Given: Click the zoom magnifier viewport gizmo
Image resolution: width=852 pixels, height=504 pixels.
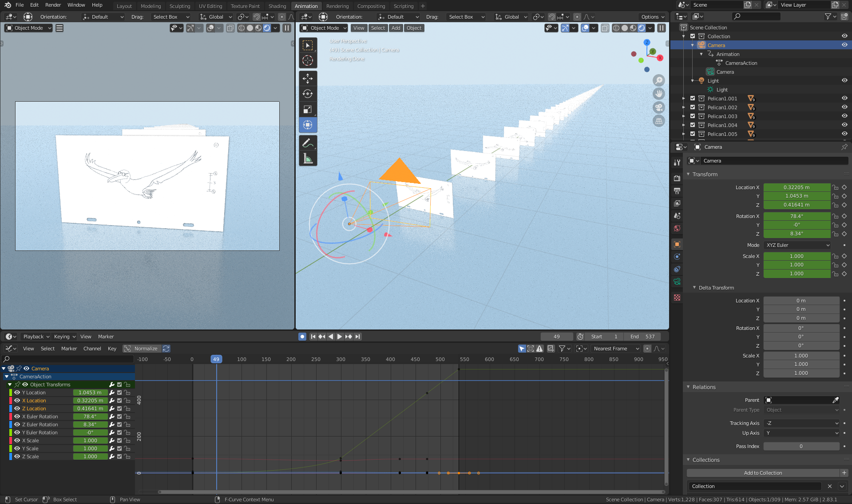Looking at the screenshot, I should (659, 80).
